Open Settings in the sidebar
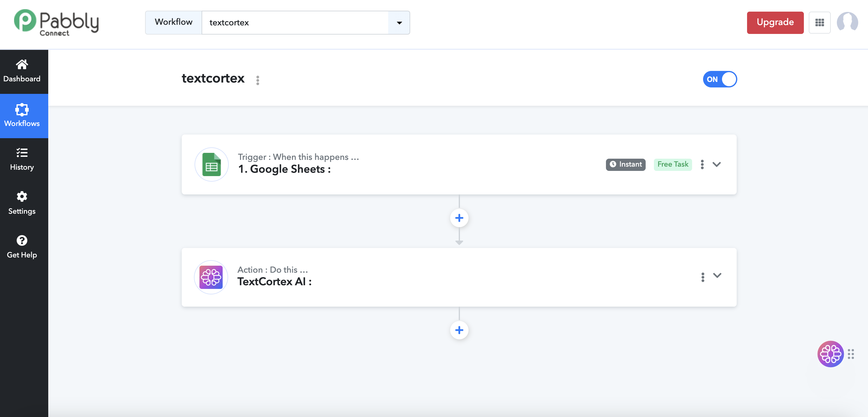 tap(22, 203)
